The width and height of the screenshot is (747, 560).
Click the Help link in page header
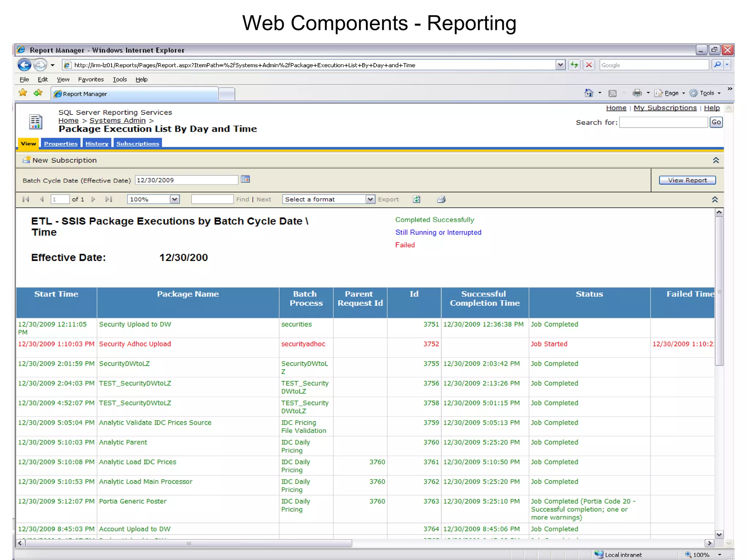pyautogui.click(x=712, y=108)
